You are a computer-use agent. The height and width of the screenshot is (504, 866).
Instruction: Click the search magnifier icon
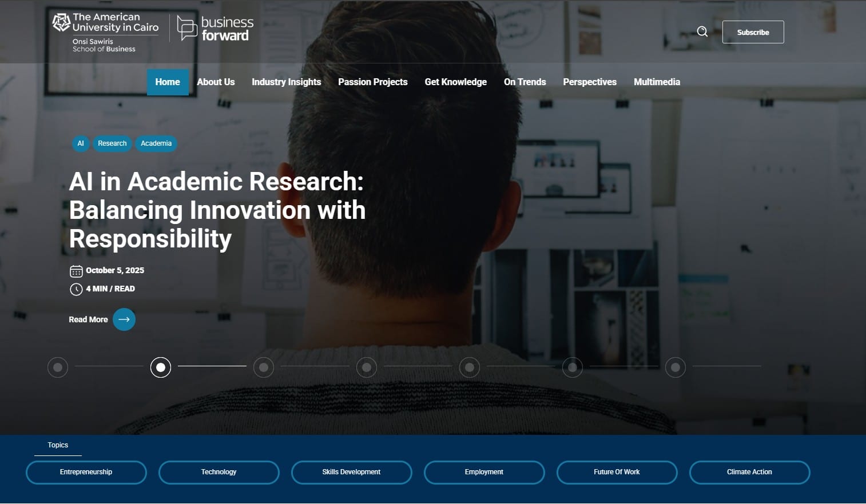[702, 32]
